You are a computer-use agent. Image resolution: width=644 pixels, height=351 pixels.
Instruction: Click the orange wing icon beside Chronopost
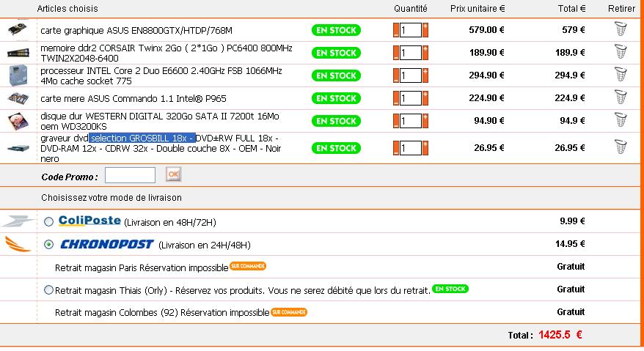18,244
